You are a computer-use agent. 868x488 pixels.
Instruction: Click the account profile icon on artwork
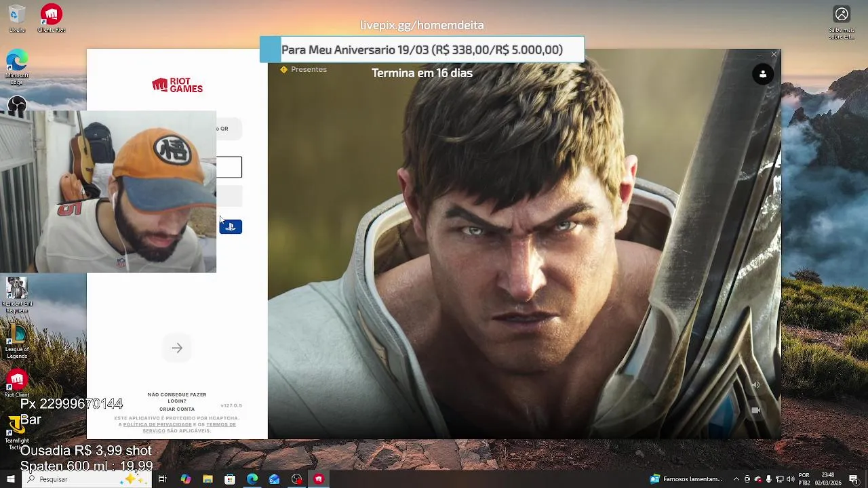763,75
